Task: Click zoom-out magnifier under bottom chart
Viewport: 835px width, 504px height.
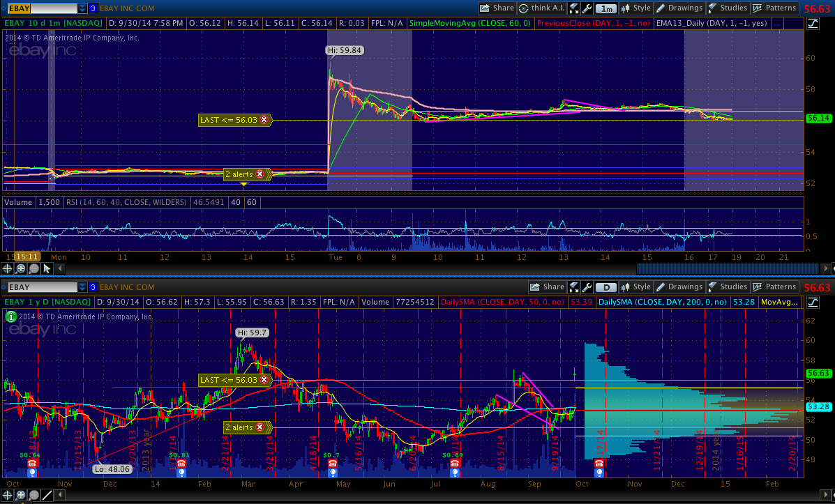Action: 33,495
